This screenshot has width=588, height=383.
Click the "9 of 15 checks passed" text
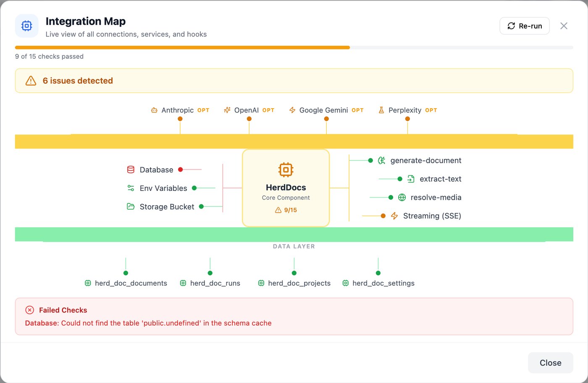click(49, 56)
